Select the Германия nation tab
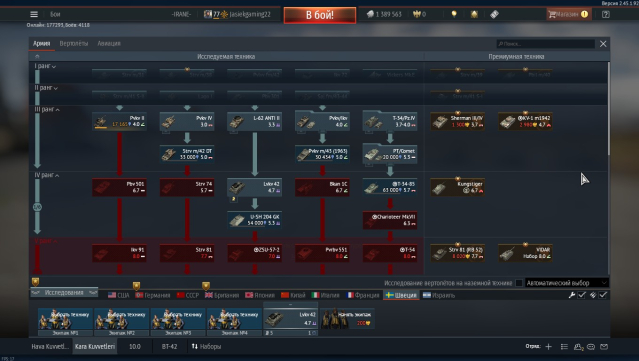Screen dimensions: 639x361 pos(153,295)
